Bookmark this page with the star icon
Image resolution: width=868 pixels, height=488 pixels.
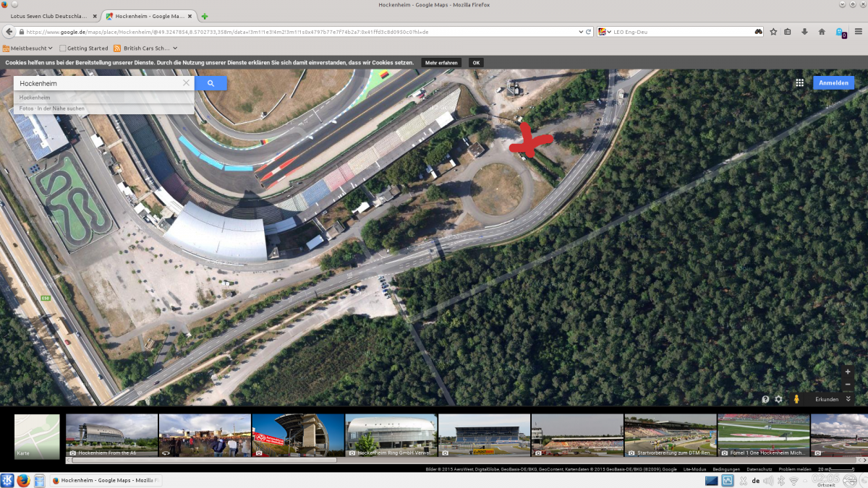coord(773,32)
